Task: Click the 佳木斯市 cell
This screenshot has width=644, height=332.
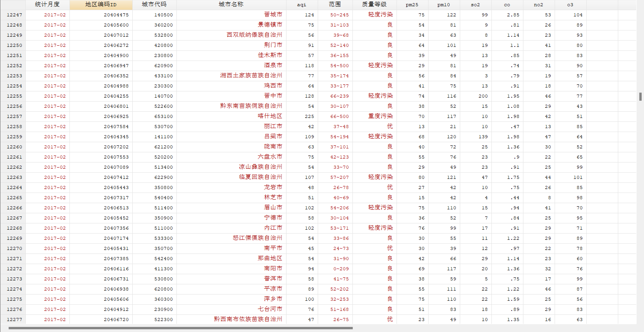Action: pos(231,55)
